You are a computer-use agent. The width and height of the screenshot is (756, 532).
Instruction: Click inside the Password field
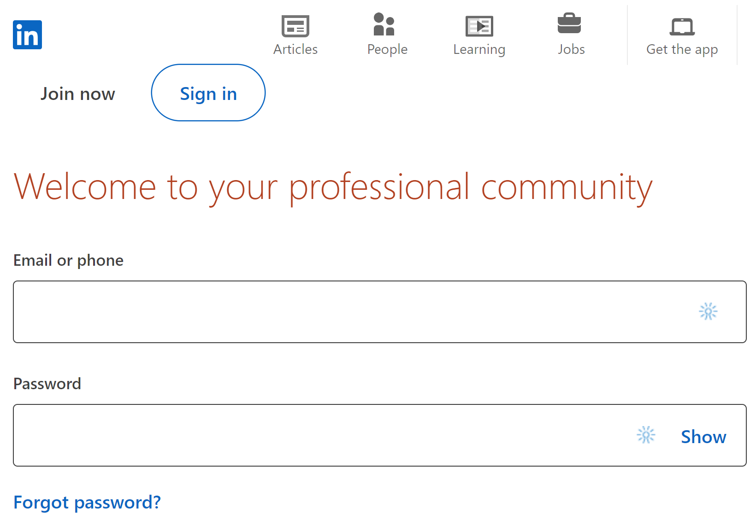323,435
